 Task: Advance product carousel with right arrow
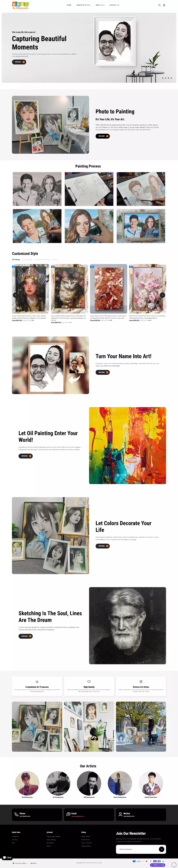click(x=162, y=295)
